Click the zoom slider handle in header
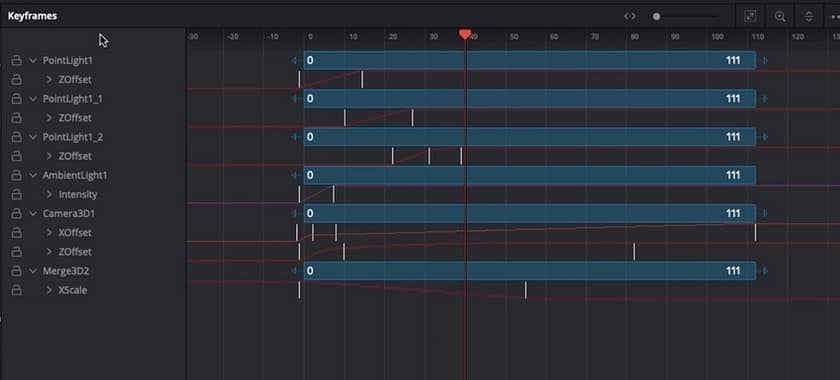Viewport: 840px width, 380px height. 656,17
